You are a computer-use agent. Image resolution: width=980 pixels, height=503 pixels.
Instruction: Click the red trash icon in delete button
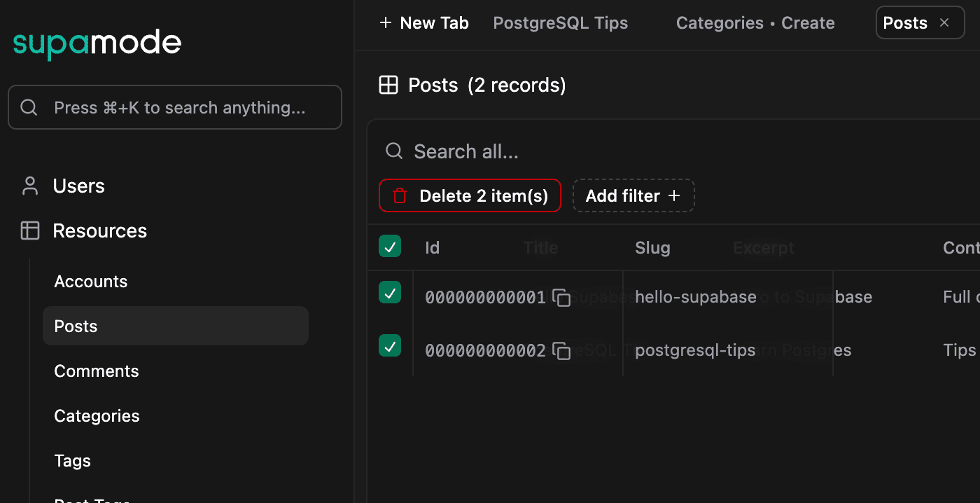pos(400,195)
